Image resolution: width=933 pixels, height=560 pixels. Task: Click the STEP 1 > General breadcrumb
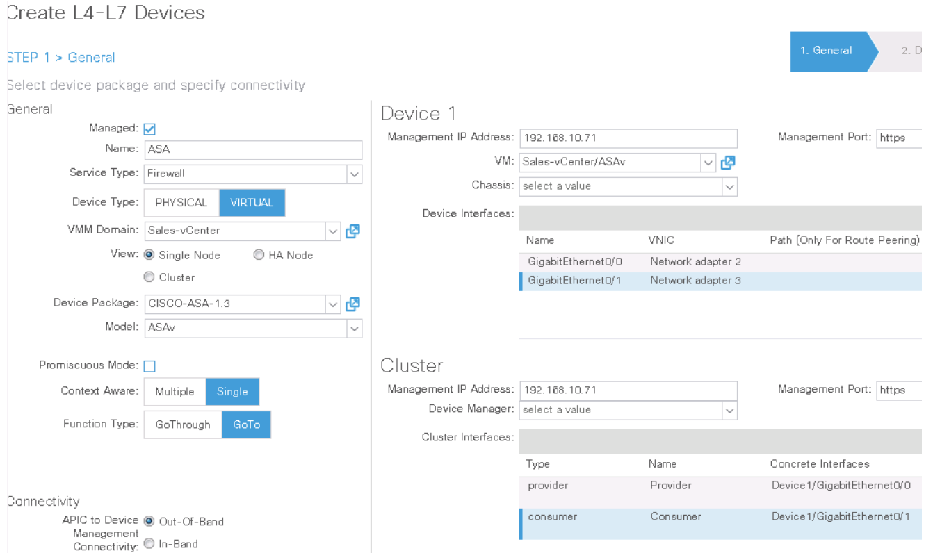tap(61, 58)
